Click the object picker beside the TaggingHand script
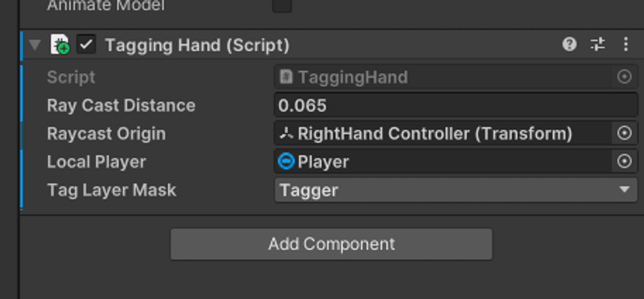 tap(625, 77)
